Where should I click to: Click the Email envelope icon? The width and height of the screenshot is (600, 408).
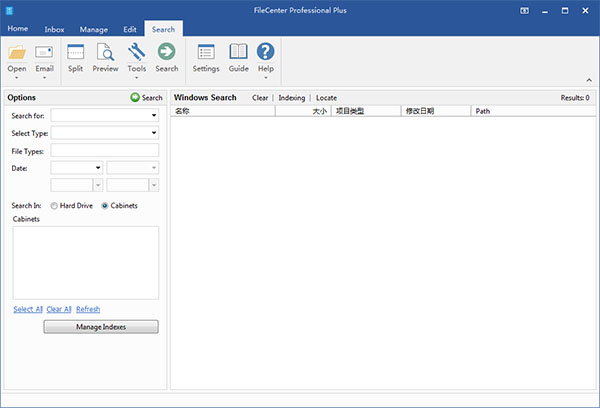coord(44,52)
